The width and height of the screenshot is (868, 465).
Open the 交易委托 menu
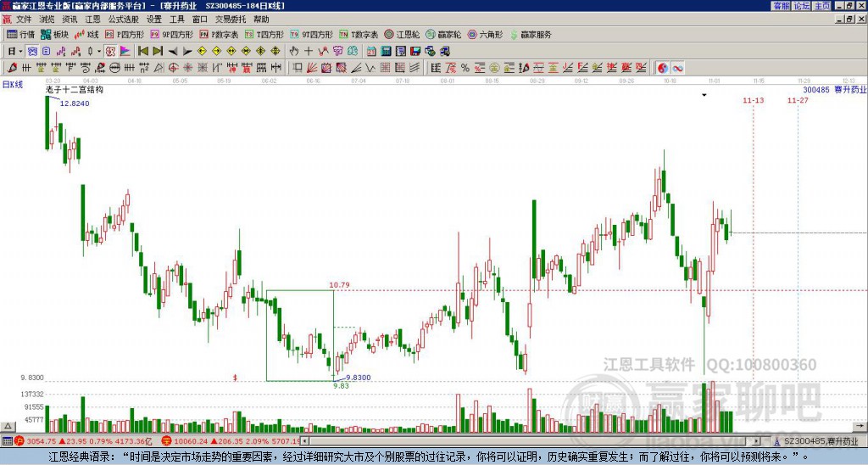[231, 20]
